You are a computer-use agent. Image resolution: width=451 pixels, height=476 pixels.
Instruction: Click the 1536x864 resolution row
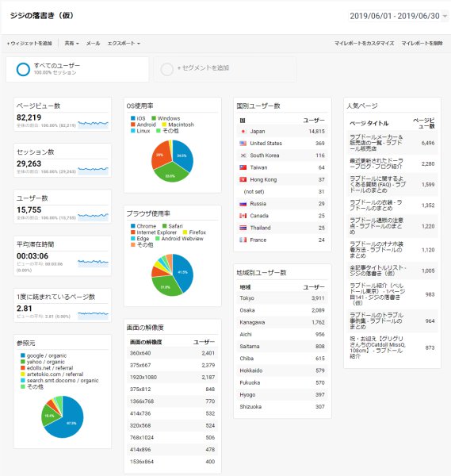[172, 462]
